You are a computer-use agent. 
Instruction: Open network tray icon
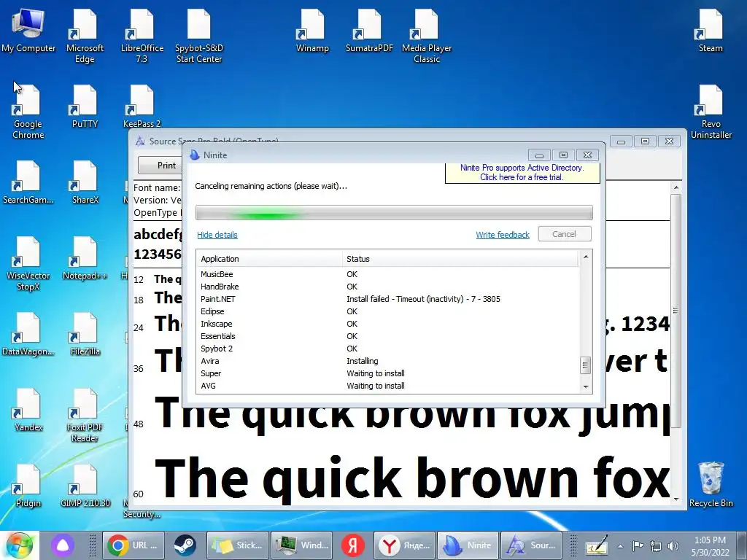[656, 546]
